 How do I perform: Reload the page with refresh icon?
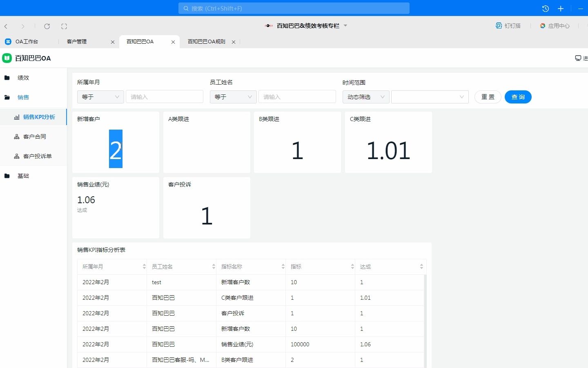pos(47,26)
